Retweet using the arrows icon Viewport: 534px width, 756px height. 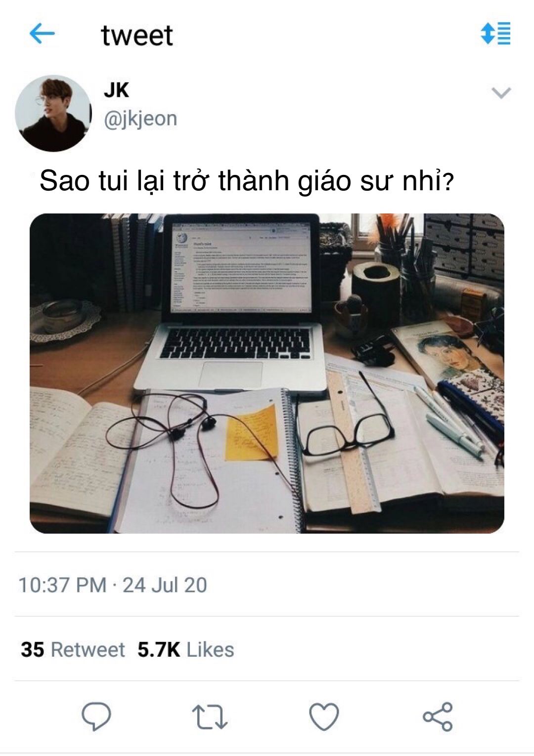coord(210,717)
